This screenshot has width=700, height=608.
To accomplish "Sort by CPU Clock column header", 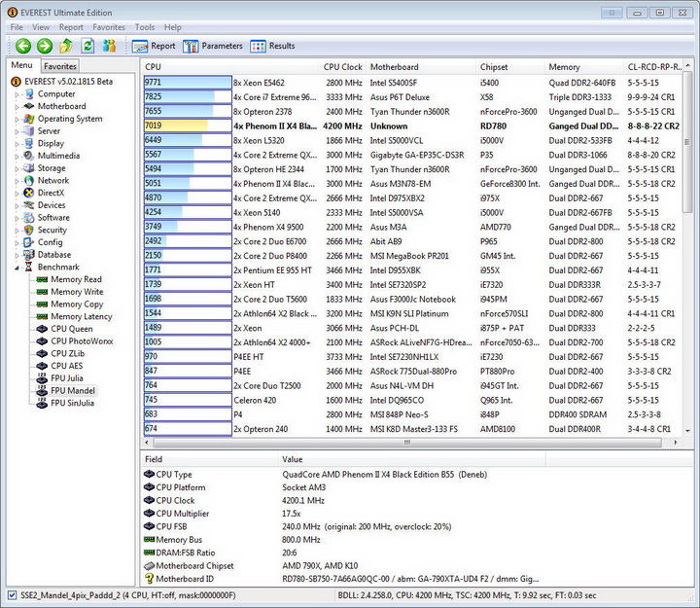I will (342, 67).
